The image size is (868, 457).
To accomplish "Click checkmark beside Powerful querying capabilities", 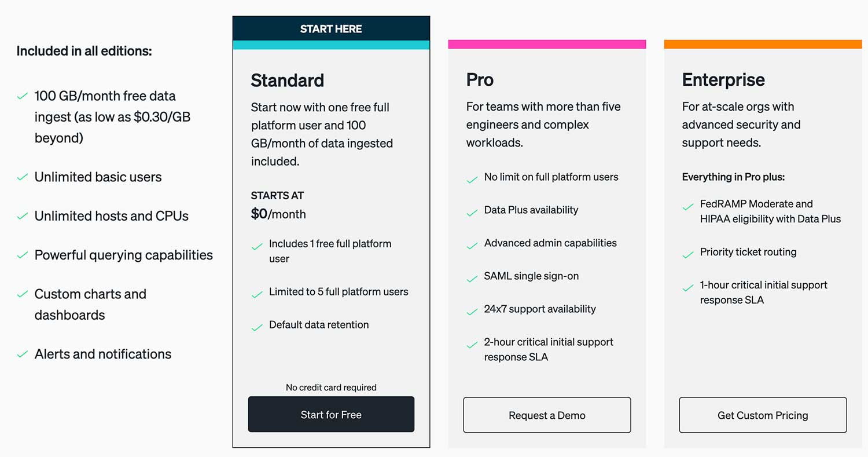I will [x=23, y=255].
